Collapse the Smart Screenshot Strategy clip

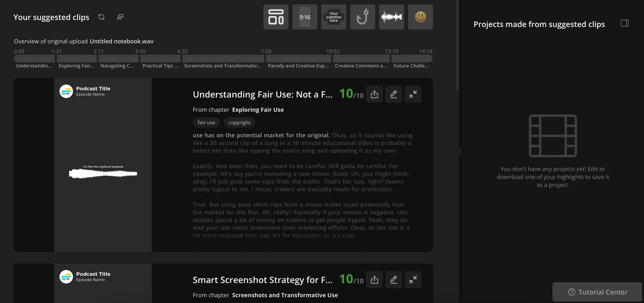pos(413,279)
